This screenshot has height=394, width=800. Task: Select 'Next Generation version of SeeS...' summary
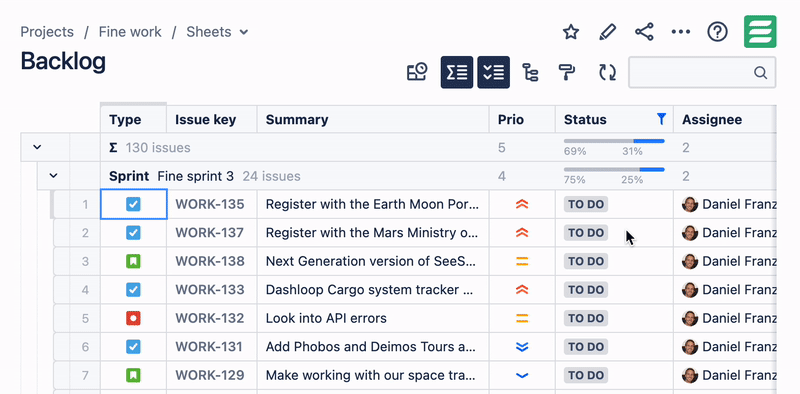coord(373,262)
